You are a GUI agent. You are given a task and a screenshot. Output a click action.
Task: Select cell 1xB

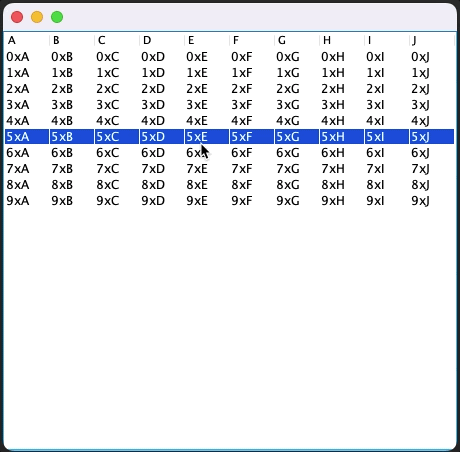pos(72,73)
